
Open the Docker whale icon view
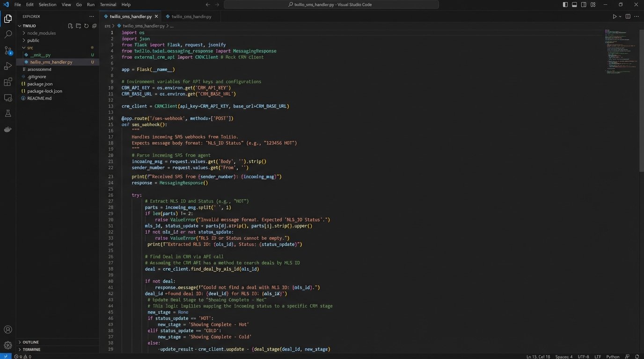(8, 129)
